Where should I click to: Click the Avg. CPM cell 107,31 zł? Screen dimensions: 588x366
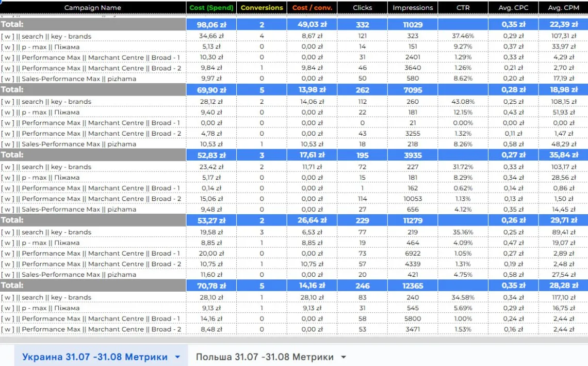pos(563,36)
